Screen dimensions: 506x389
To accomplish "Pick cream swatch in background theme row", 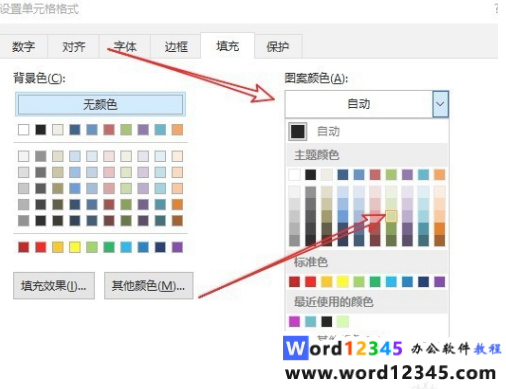I will coord(58,130).
